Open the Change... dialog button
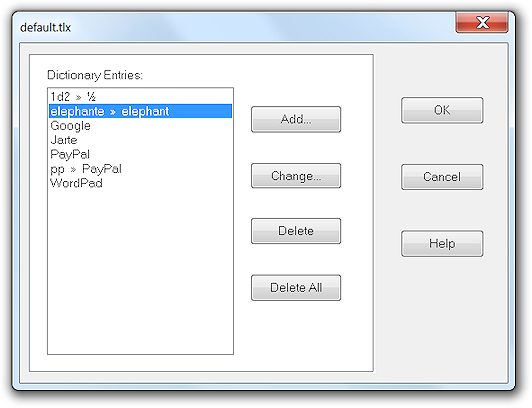 coord(296,176)
